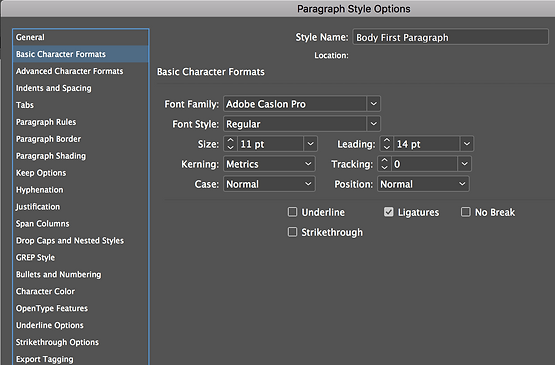
Task: Enable the Strikethrough checkbox
Action: [x=292, y=232]
